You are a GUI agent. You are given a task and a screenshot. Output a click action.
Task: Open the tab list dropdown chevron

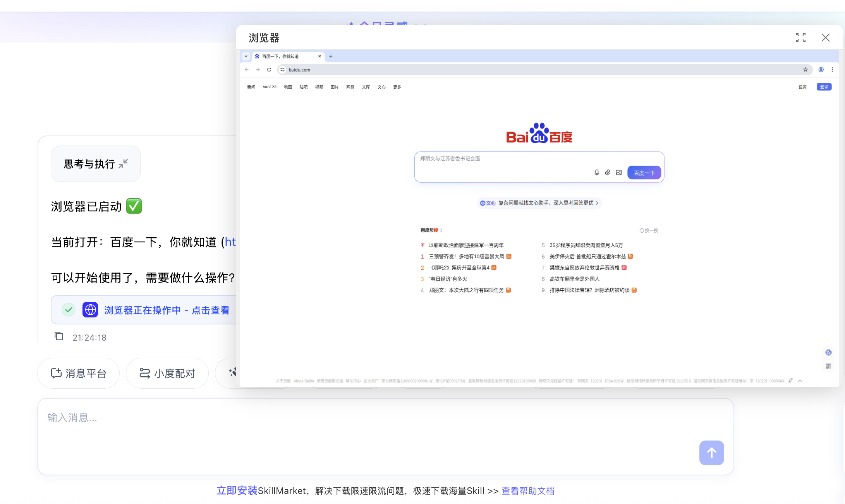[246, 56]
